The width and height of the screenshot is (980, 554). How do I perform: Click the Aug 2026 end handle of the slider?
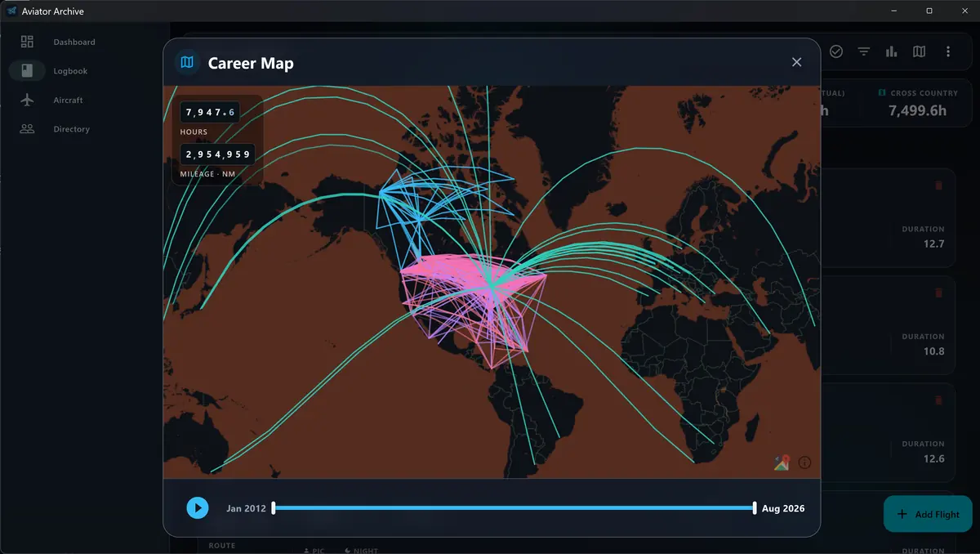(755, 508)
